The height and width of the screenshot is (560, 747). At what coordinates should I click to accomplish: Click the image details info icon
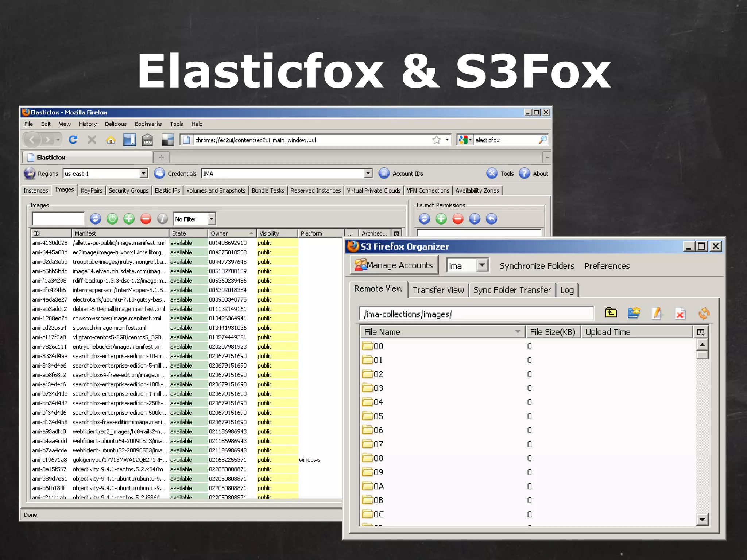point(163,219)
